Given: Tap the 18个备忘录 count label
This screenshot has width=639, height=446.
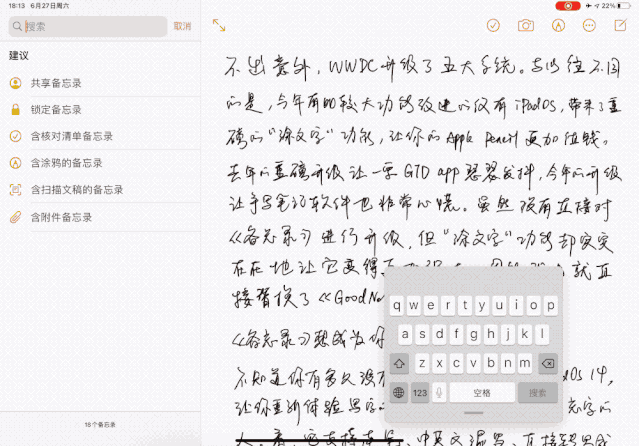Looking at the screenshot, I should coord(100,424).
